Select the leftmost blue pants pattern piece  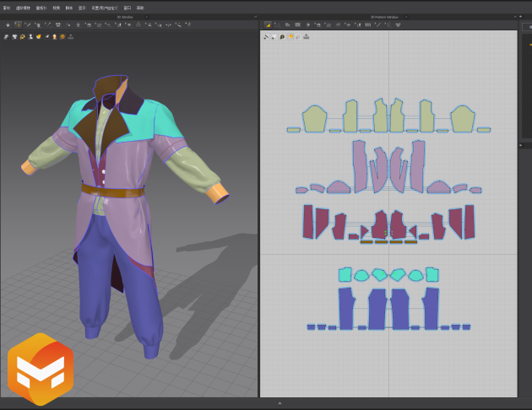pos(345,308)
